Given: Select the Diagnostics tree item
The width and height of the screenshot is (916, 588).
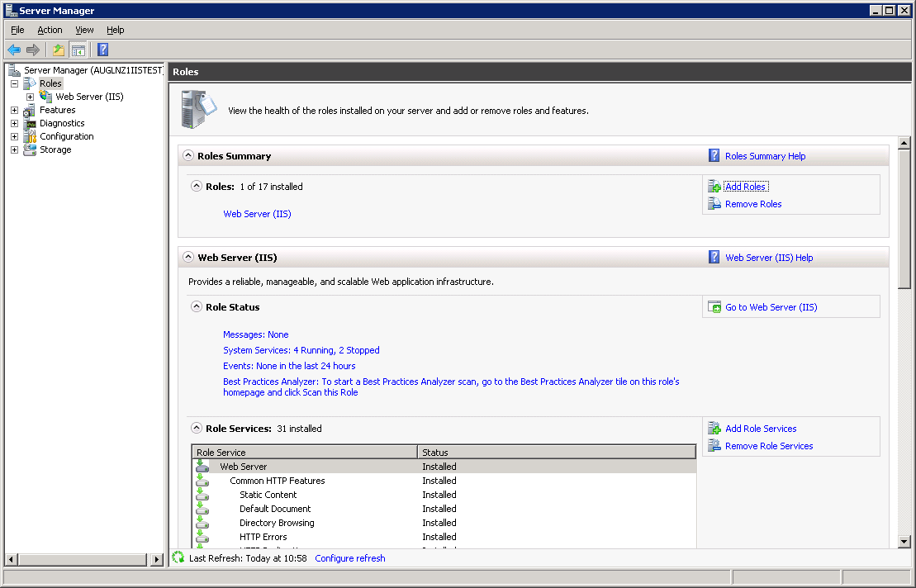Looking at the screenshot, I should point(62,123).
